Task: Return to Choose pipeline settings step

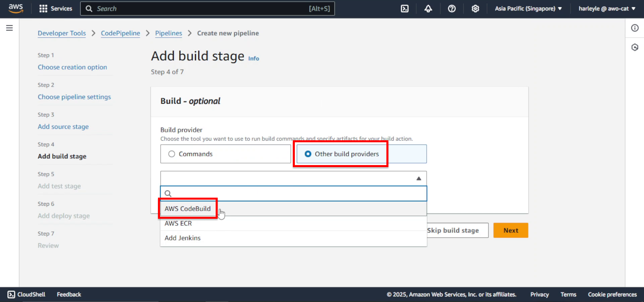Action: (x=74, y=97)
